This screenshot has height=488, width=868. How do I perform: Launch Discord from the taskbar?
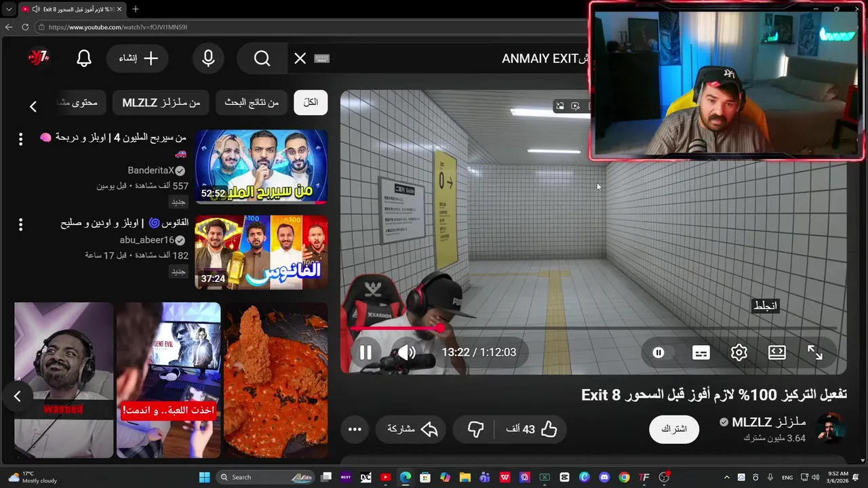(604, 477)
